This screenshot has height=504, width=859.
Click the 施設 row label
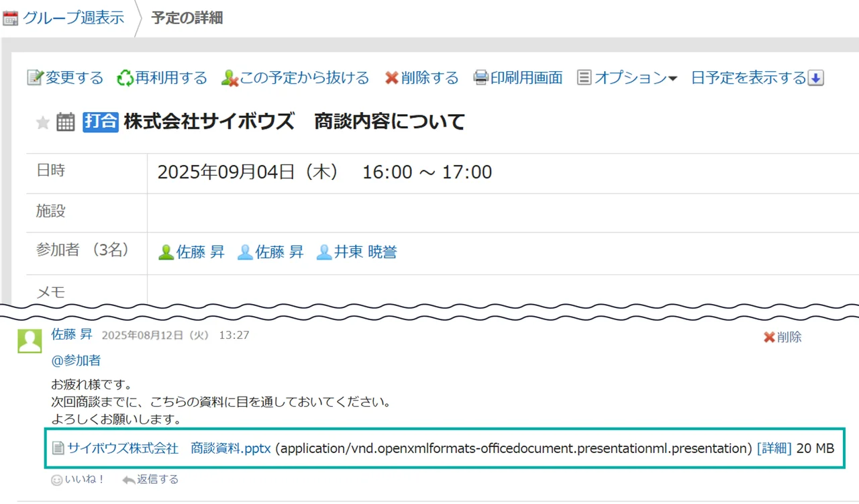point(51,211)
